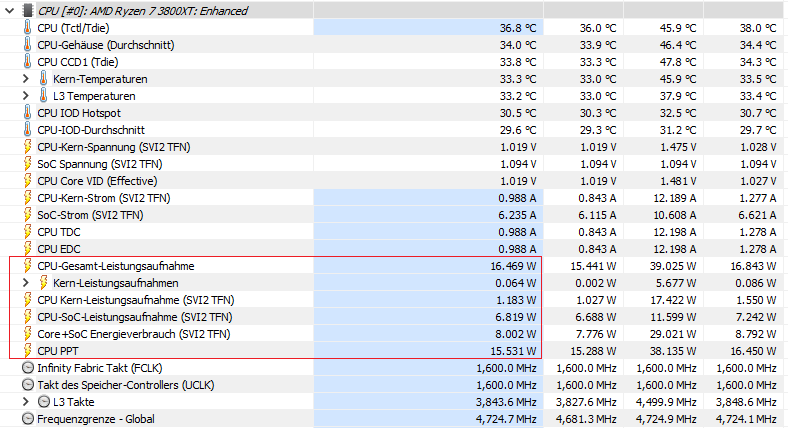Click the lightning icon for CPU PPT
This screenshot has height=428, width=788.
click(x=28, y=351)
